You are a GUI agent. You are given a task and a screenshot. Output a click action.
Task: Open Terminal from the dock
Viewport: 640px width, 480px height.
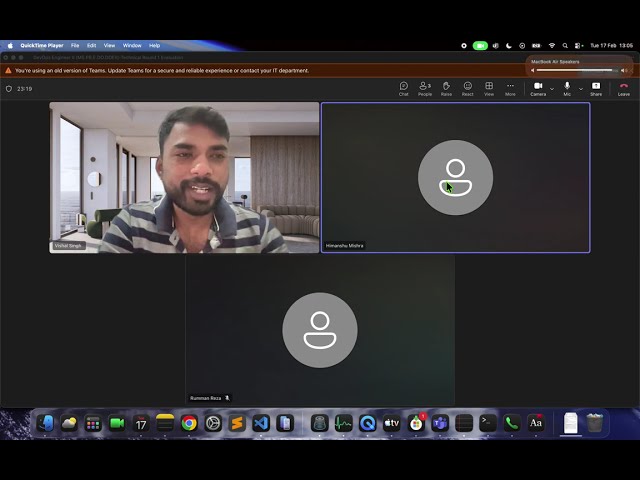488,423
